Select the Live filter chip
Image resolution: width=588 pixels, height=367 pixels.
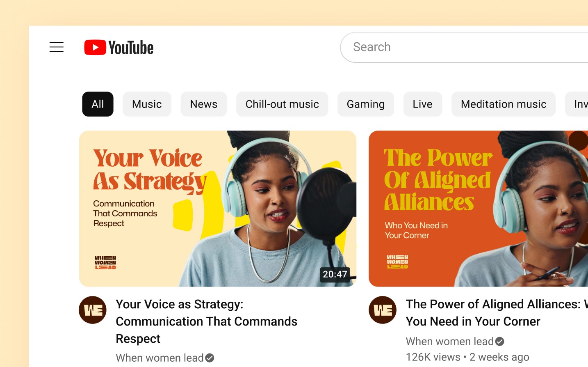[x=423, y=104]
